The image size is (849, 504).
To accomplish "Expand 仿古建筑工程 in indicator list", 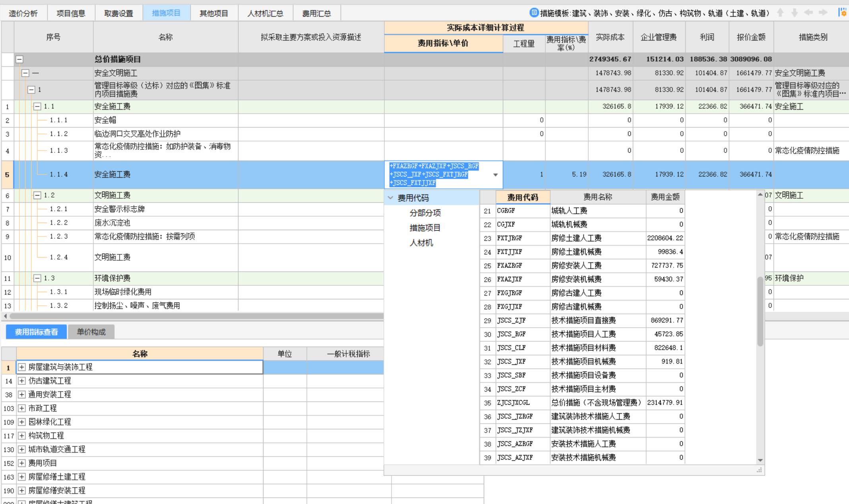I will [22, 381].
